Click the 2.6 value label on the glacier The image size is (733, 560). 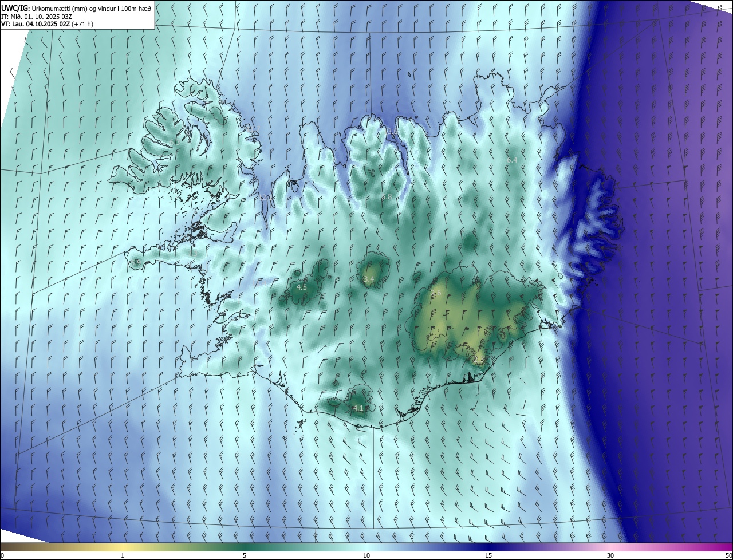click(436, 293)
